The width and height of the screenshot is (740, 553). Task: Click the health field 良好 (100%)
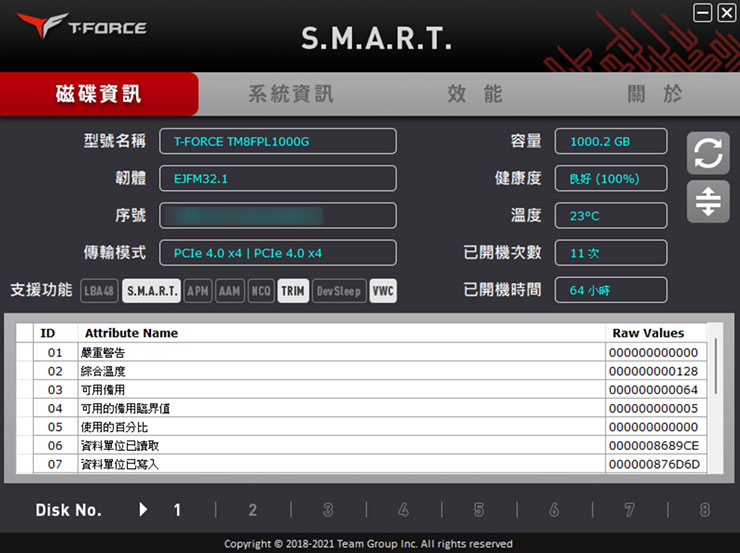click(x=611, y=178)
